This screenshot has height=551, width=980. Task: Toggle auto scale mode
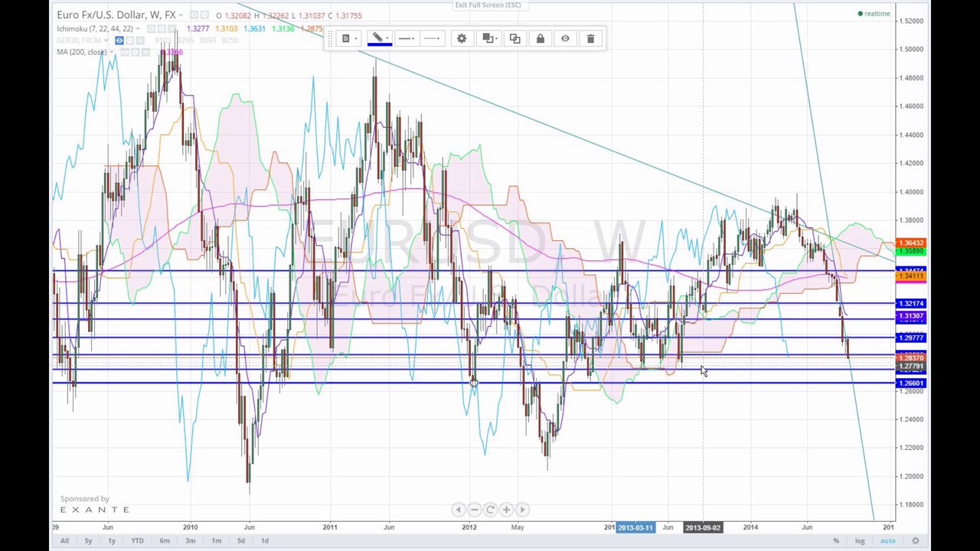tap(887, 541)
